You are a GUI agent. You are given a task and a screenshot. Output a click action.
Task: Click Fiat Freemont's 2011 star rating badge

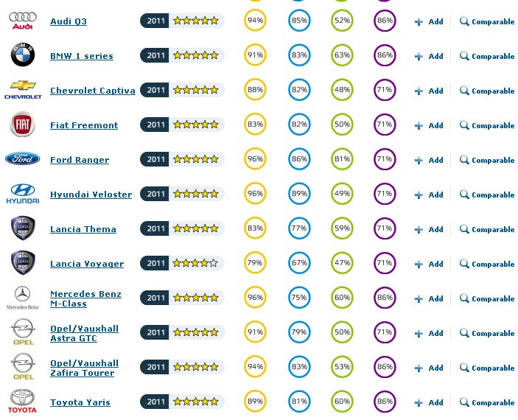(182, 125)
